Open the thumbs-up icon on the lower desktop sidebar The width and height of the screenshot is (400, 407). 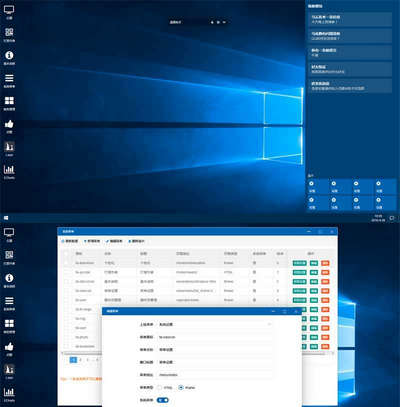click(x=9, y=347)
